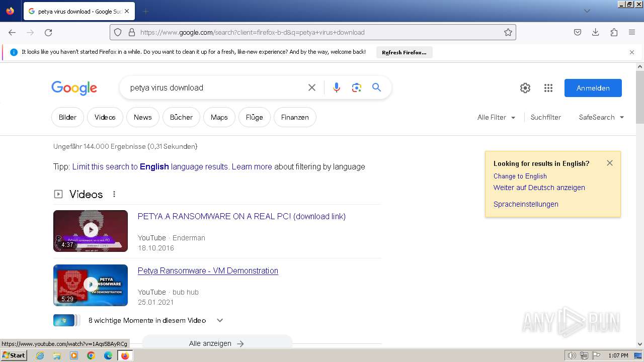
Task: Click the tracking protection shield icon
Action: point(118,32)
